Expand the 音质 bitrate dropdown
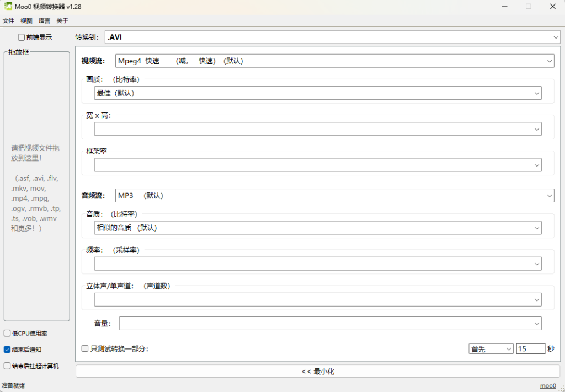Viewport: 565px width, 392px height. (317, 228)
